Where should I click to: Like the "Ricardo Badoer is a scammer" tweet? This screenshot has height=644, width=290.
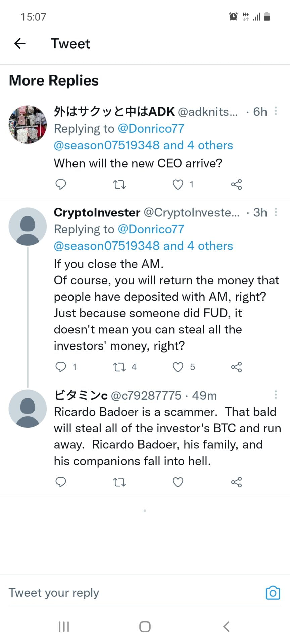[x=178, y=482]
